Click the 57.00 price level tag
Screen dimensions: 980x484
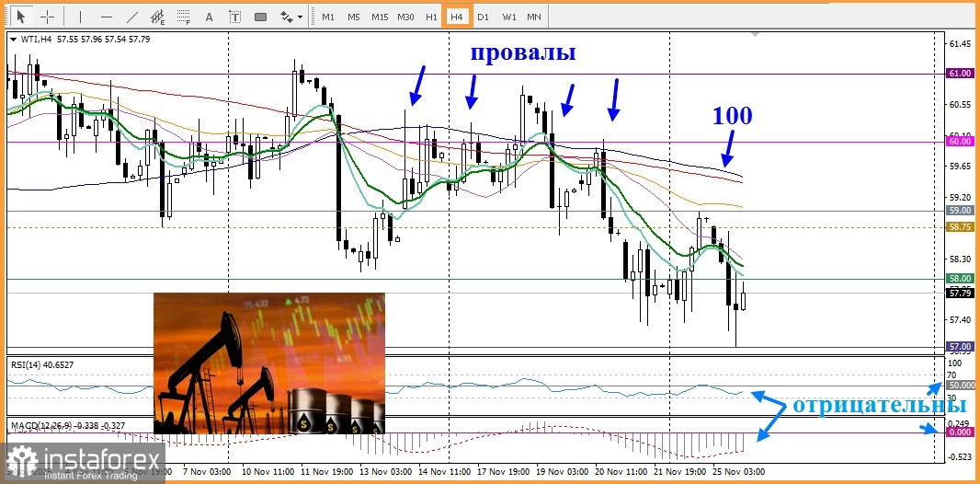coord(961,346)
